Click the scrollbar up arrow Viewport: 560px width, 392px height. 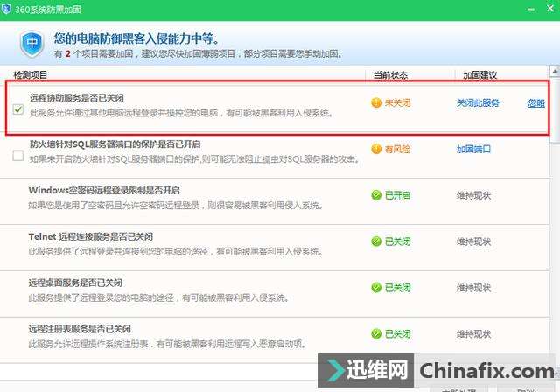click(x=555, y=72)
